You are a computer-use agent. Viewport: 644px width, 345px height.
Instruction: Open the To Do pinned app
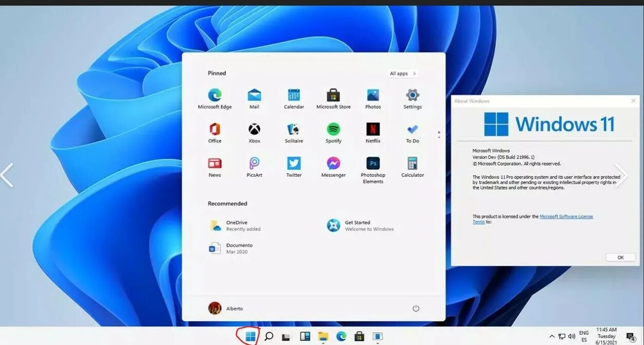point(412,133)
